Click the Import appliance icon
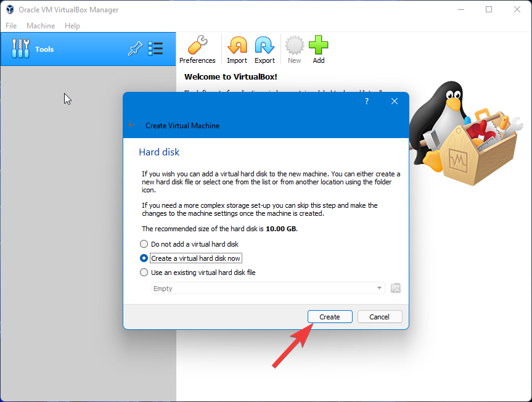The image size is (532, 402). 237,49
